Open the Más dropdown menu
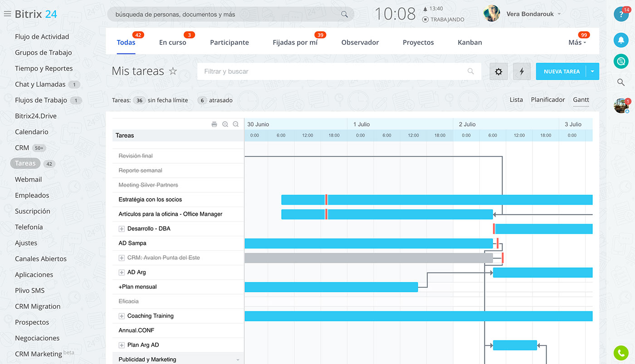The image size is (635, 364). (577, 43)
